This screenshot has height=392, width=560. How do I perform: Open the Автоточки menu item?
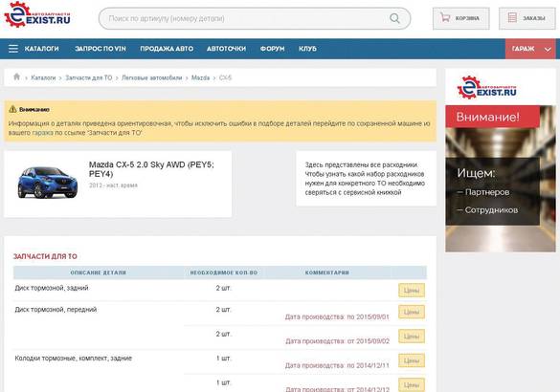(x=227, y=49)
